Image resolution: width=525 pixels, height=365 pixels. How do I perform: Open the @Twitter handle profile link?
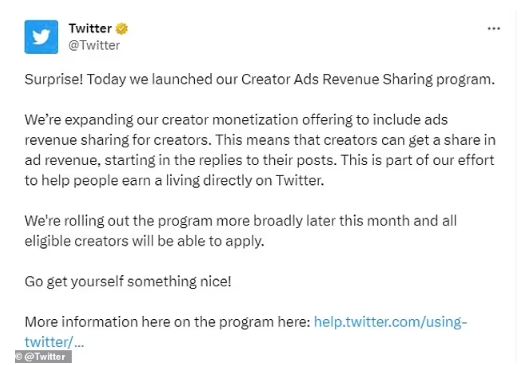coord(94,45)
